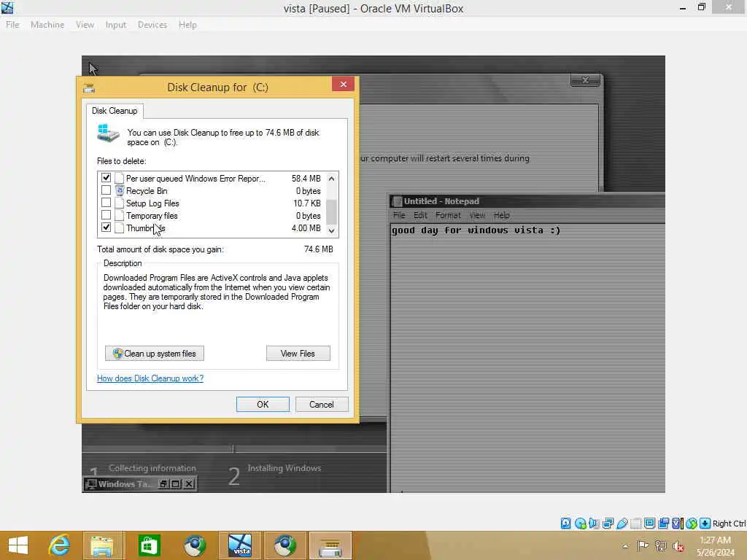Open the Windows Start button
747x560 pixels.
click(x=18, y=545)
